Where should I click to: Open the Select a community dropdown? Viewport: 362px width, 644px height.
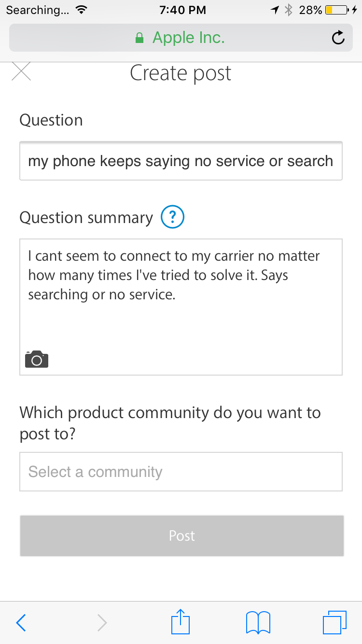[x=181, y=472]
